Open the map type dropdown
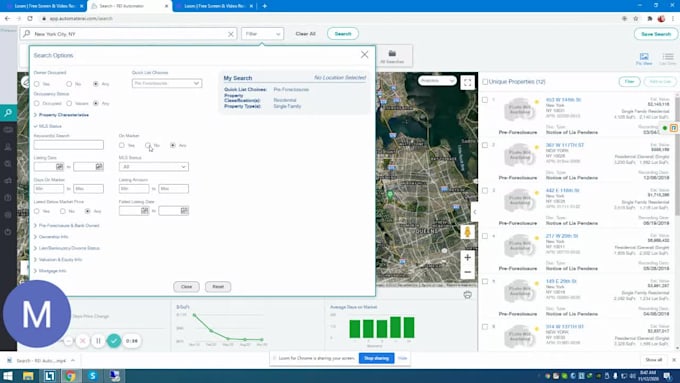 pyautogui.click(x=437, y=81)
